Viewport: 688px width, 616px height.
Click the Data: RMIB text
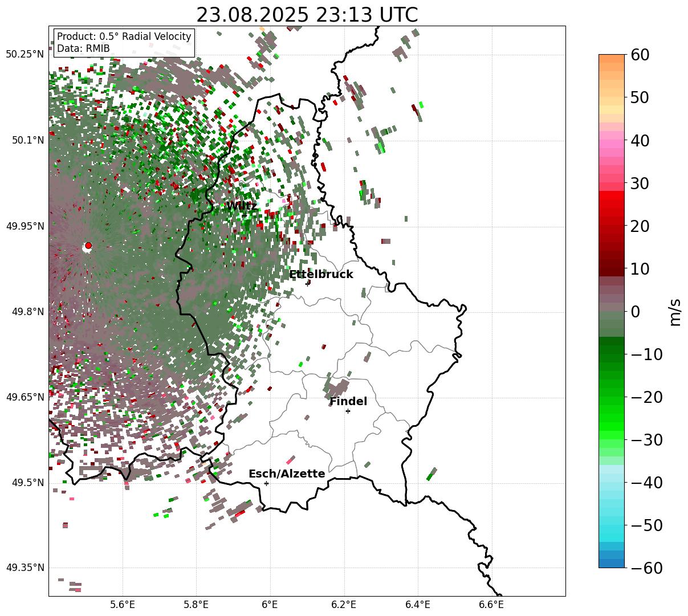pyautogui.click(x=83, y=48)
